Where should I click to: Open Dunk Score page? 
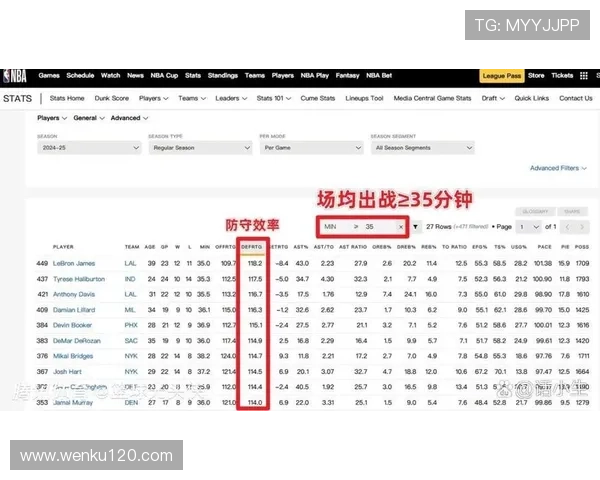(112, 98)
